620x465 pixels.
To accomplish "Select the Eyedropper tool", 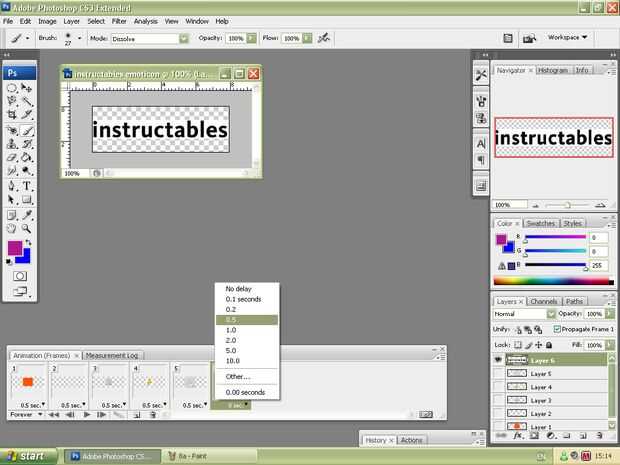I will coord(26,215).
